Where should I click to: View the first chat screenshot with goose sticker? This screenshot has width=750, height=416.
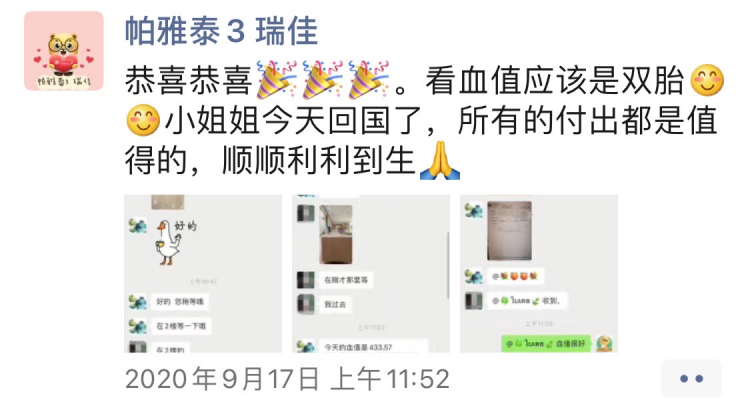coord(203,274)
